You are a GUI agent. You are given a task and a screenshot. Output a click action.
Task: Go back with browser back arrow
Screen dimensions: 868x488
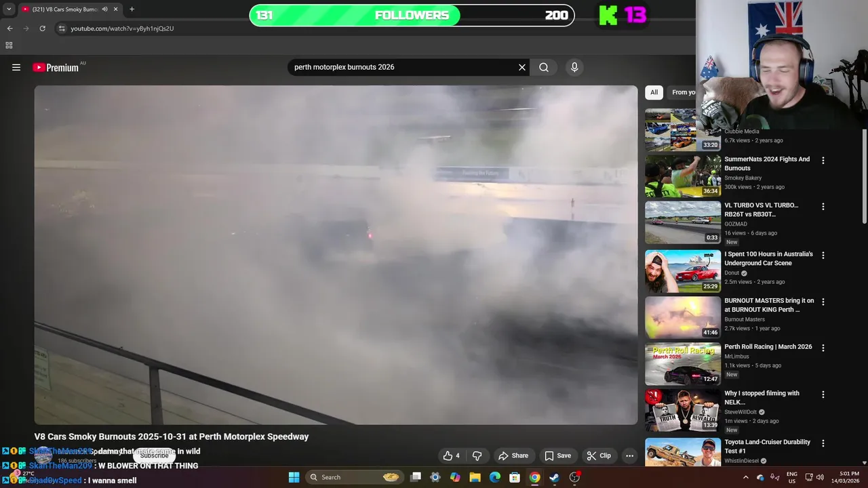coord(9,28)
